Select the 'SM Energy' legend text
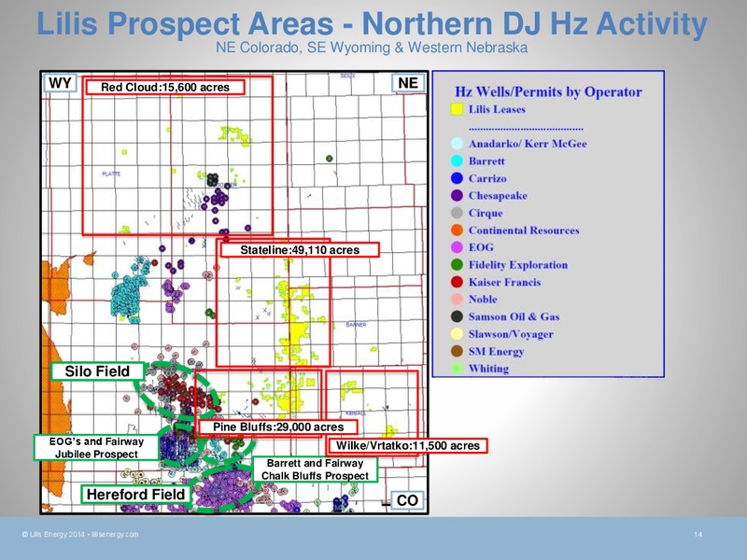This screenshot has height=560, width=747. (496, 352)
